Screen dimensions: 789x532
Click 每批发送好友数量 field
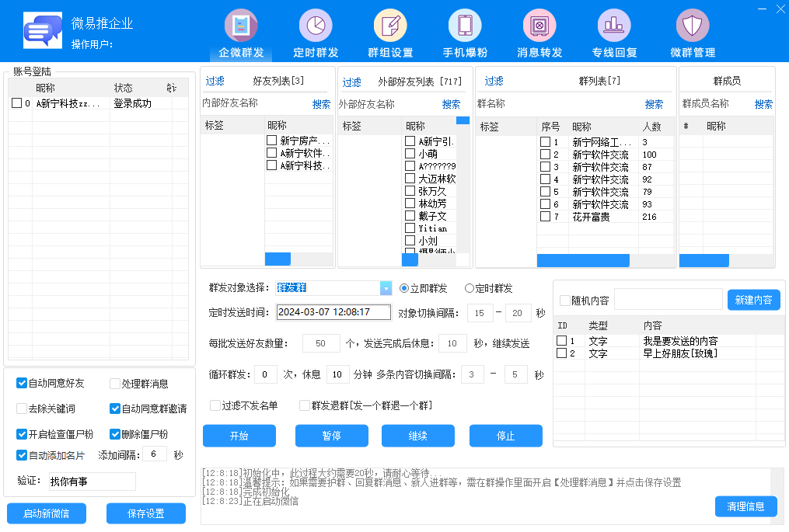click(x=321, y=343)
